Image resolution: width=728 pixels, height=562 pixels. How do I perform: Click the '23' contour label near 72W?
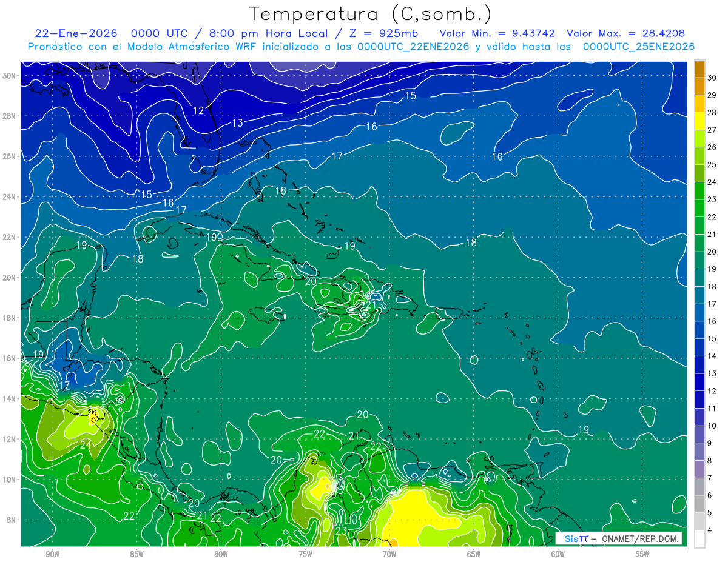(x=341, y=531)
